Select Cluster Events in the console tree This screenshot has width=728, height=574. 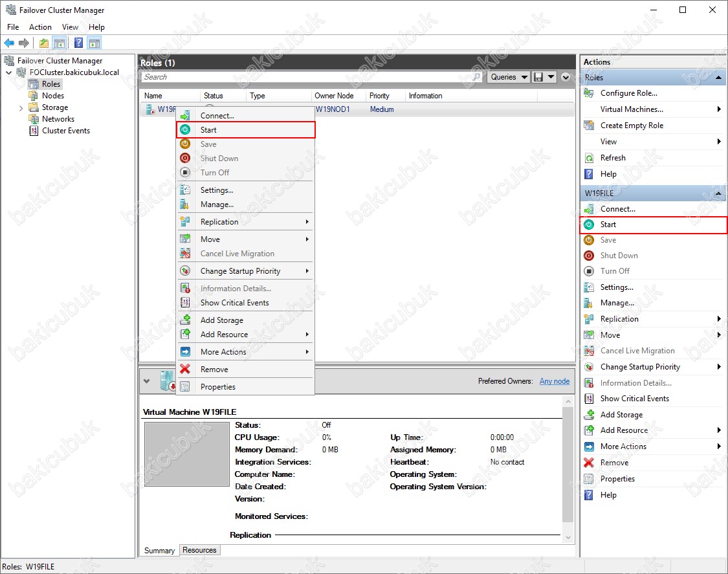(x=66, y=131)
